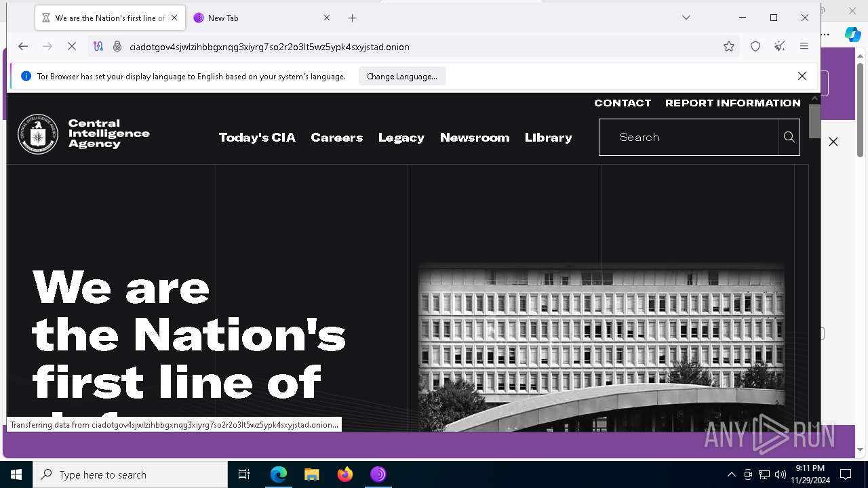Stop loading the page
868x488 pixels.
(x=72, y=46)
